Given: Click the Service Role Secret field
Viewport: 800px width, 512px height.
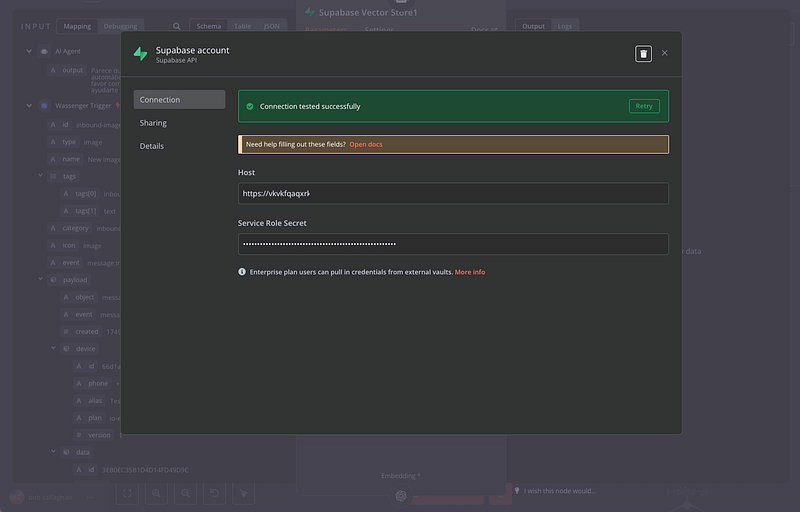Looking at the screenshot, I should pos(453,244).
